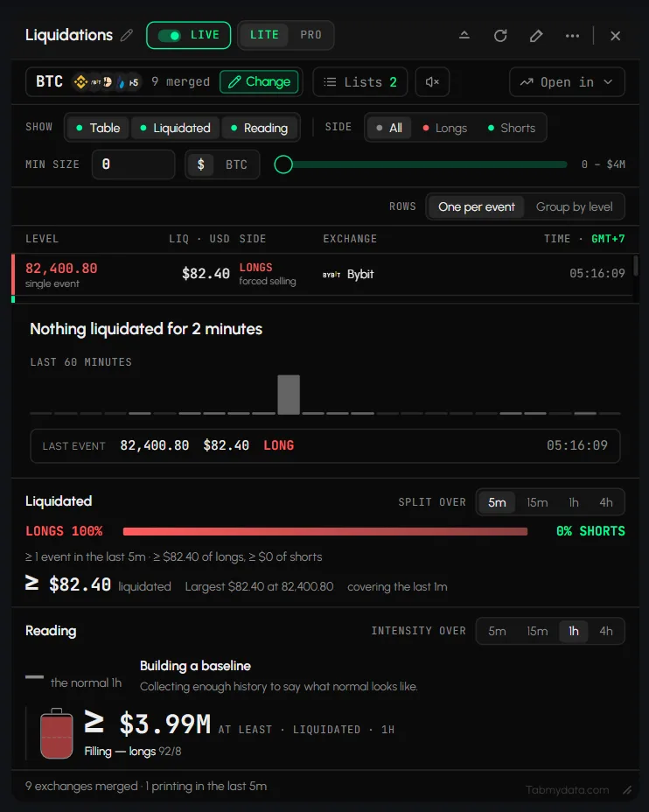Click the red filling bucket icon
The height and width of the screenshot is (812, 649).
point(56,733)
